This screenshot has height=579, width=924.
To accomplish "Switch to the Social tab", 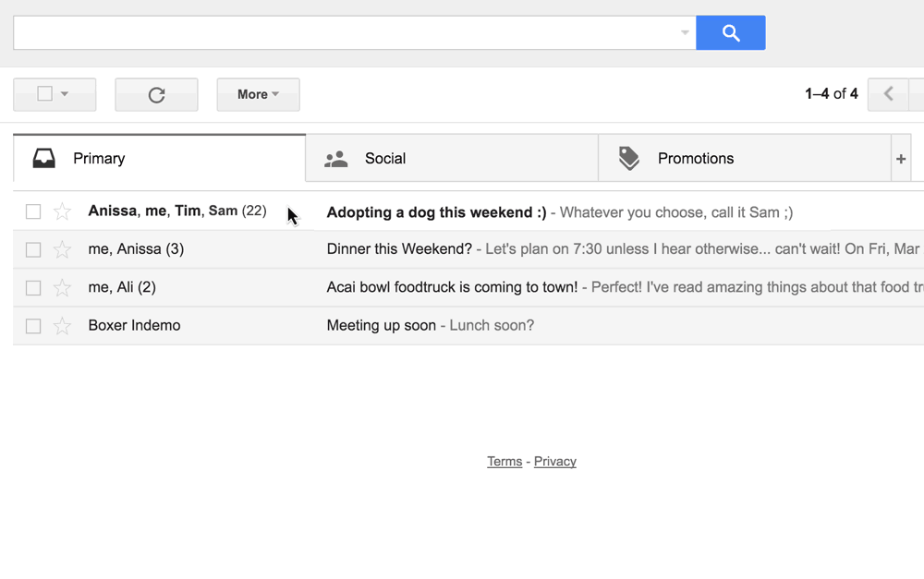I will click(384, 159).
